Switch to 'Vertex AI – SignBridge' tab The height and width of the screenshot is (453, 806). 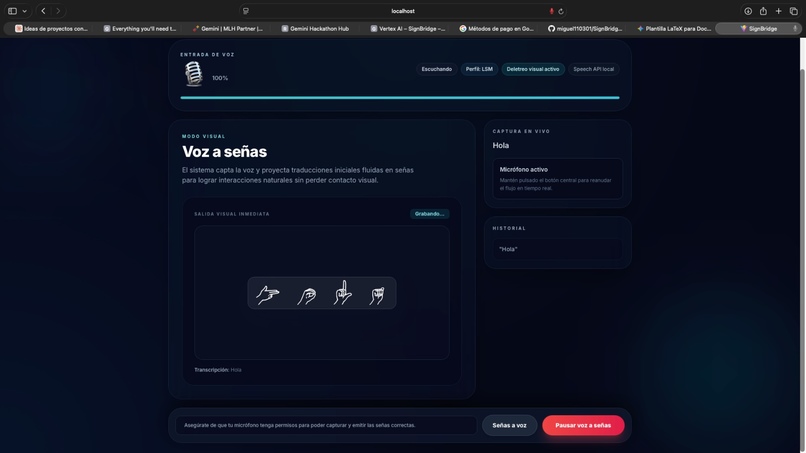pos(408,29)
